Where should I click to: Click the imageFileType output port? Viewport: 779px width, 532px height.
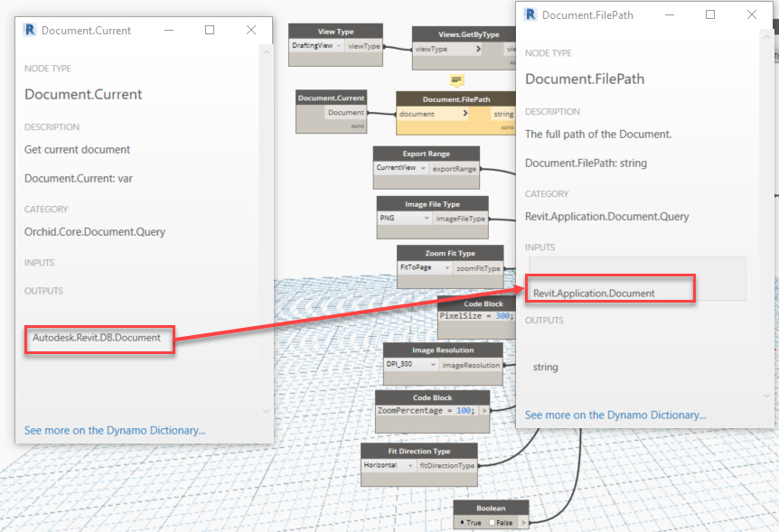coord(460,219)
